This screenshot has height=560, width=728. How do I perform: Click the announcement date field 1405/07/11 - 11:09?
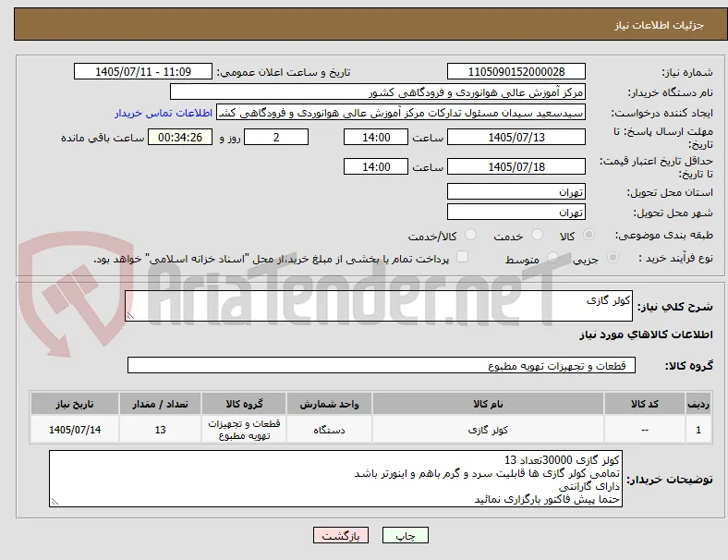(143, 72)
